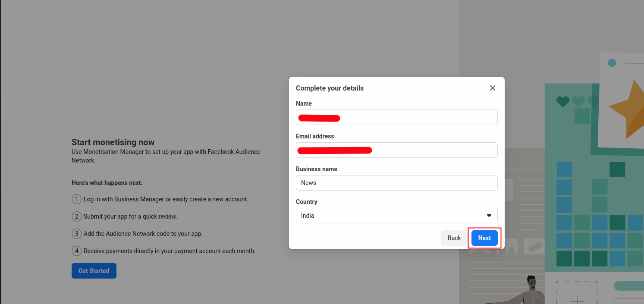The image size is (644, 304).
Task: Close the Complete your details dialog
Action: pos(492,88)
